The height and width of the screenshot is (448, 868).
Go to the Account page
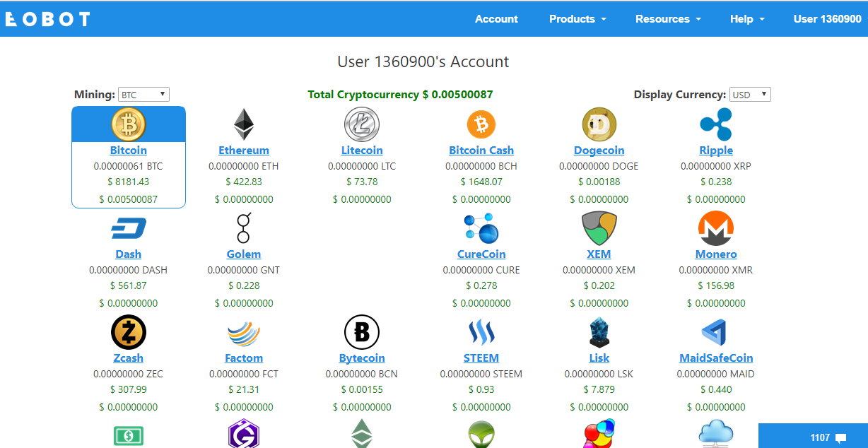coord(495,18)
